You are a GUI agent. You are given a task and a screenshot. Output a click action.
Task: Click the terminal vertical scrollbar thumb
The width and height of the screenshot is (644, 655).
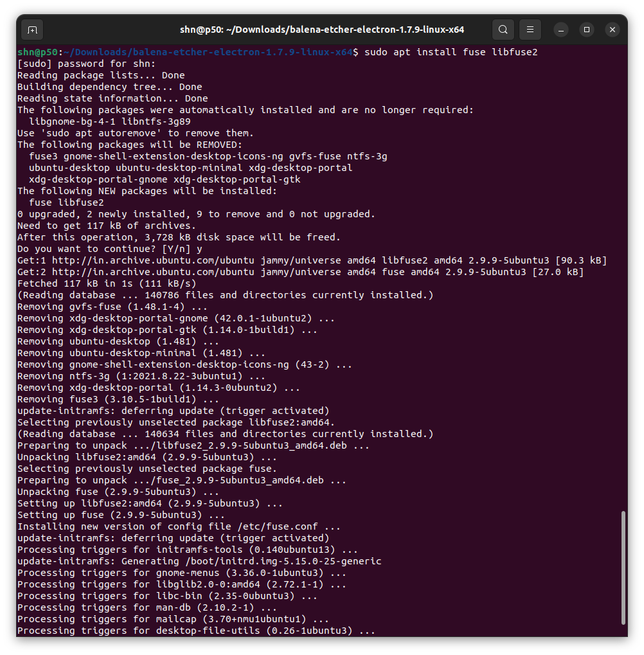(623, 568)
